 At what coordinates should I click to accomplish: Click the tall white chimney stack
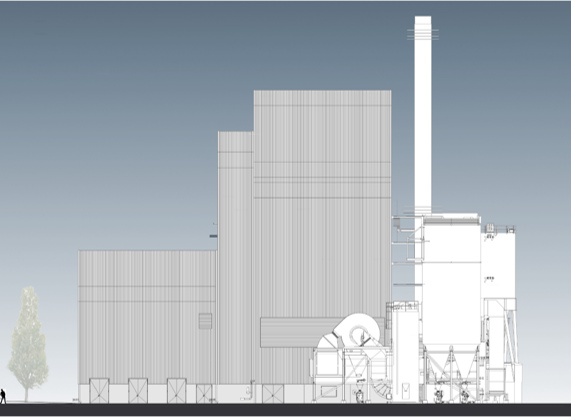pyautogui.click(x=423, y=115)
